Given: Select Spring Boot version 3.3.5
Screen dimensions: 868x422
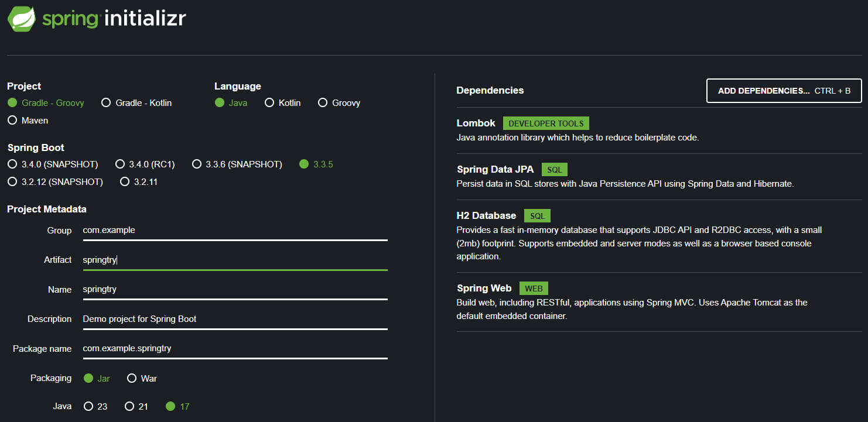Looking at the screenshot, I should pos(316,164).
